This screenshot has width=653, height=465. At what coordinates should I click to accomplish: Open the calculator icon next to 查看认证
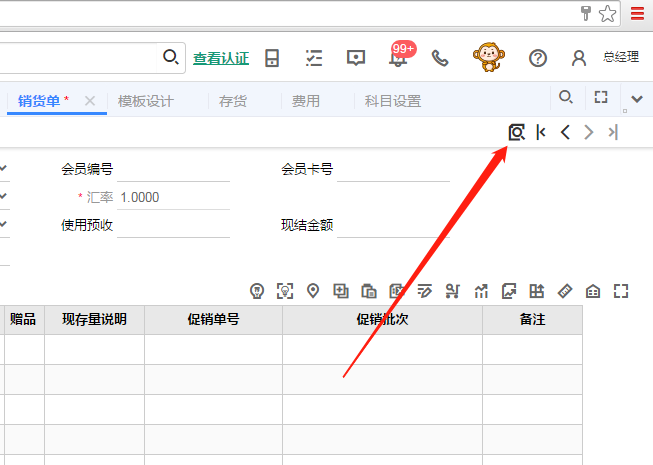(x=272, y=58)
